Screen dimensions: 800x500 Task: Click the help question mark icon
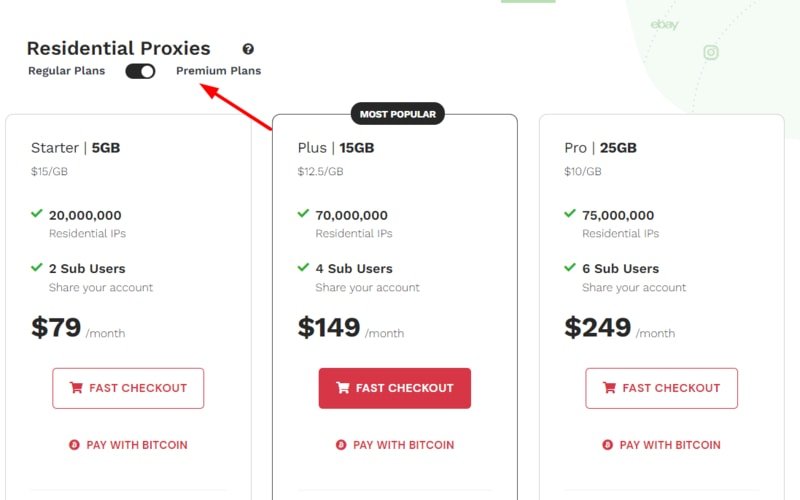click(248, 49)
